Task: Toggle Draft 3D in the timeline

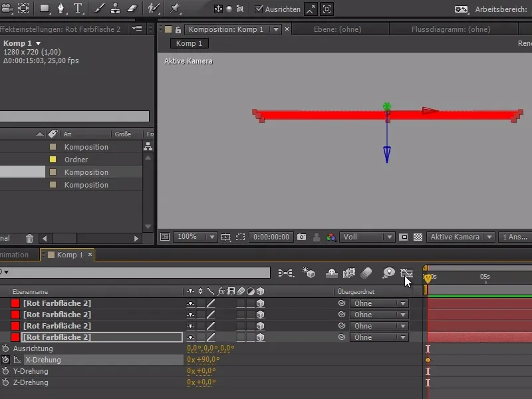Action: (x=309, y=273)
